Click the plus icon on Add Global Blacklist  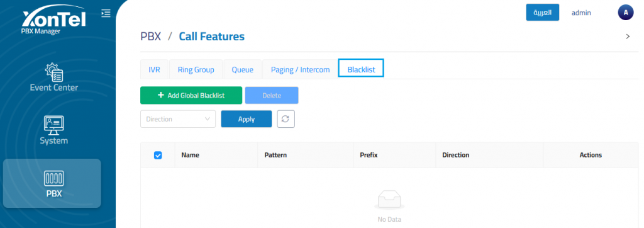[x=161, y=95]
